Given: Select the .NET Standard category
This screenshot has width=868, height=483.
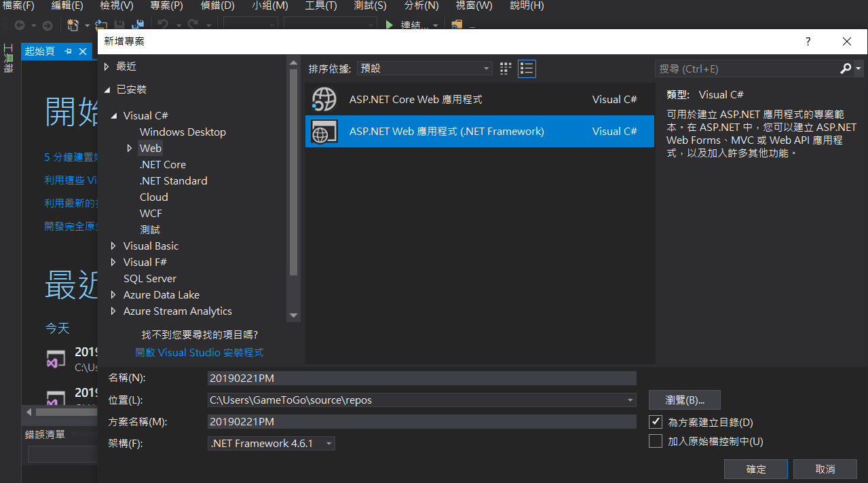Looking at the screenshot, I should pyautogui.click(x=174, y=180).
